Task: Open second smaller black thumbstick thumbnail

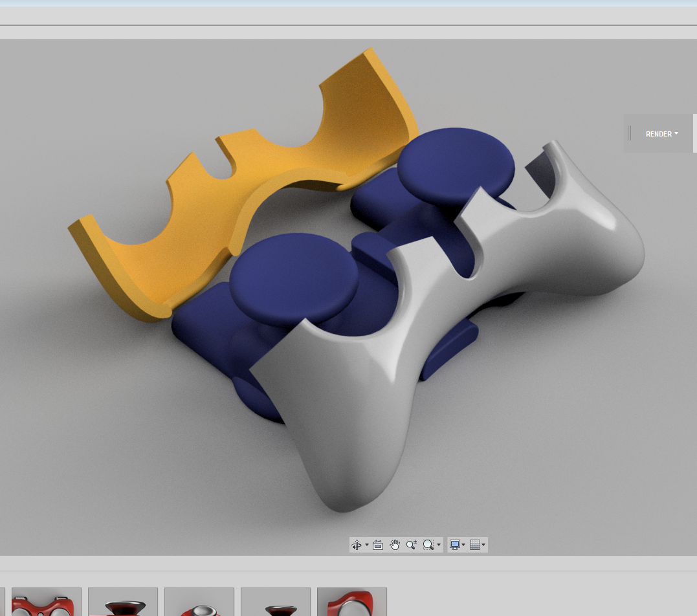Action: point(276,602)
